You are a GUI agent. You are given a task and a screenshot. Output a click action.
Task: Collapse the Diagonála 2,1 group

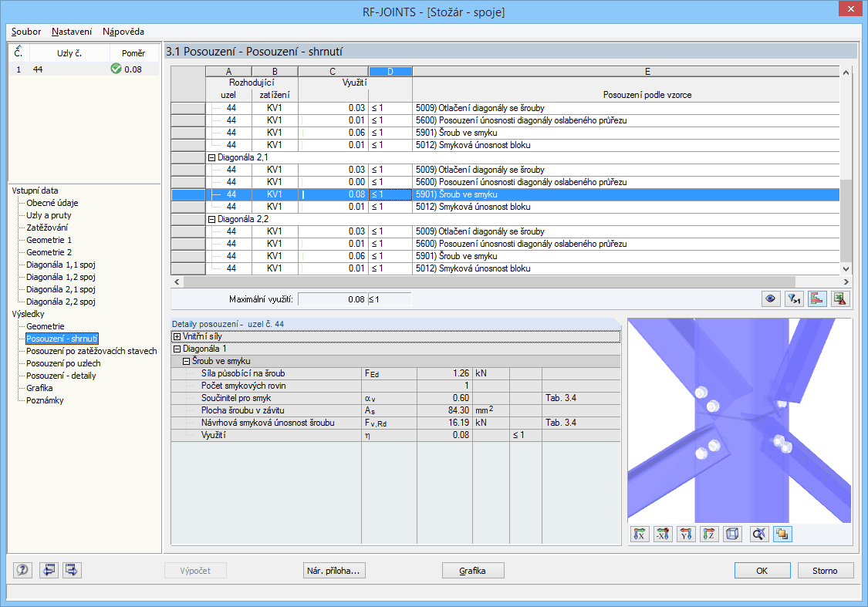pos(211,157)
